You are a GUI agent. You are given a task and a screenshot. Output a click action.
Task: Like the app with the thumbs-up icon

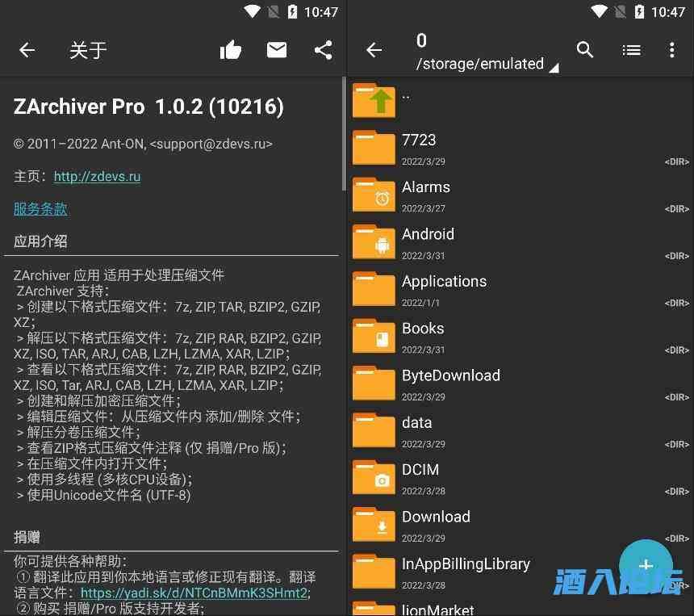231,50
